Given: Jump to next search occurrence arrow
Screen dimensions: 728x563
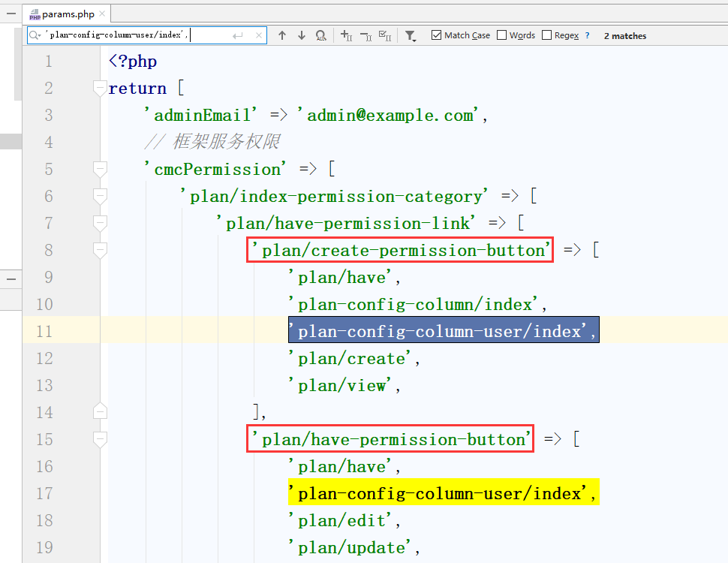Looking at the screenshot, I should pos(302,35).
